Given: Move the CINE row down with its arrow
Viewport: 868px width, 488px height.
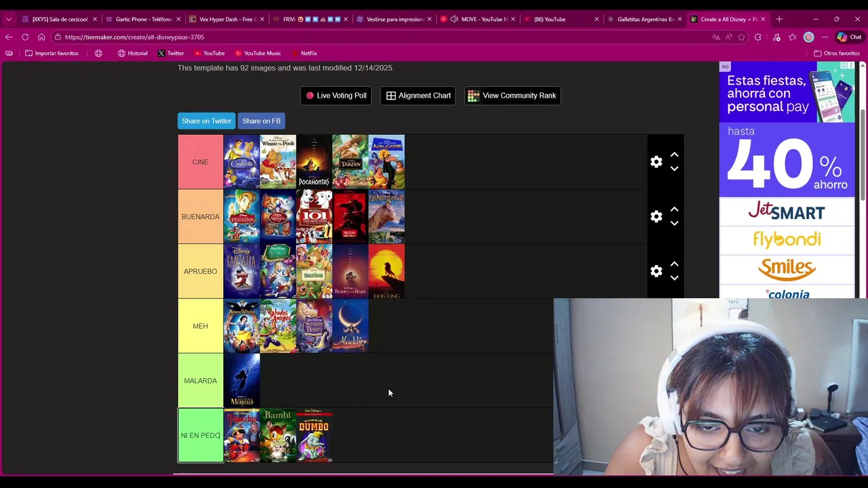Looking at the screenshot, I should click(x=674, y=169).
